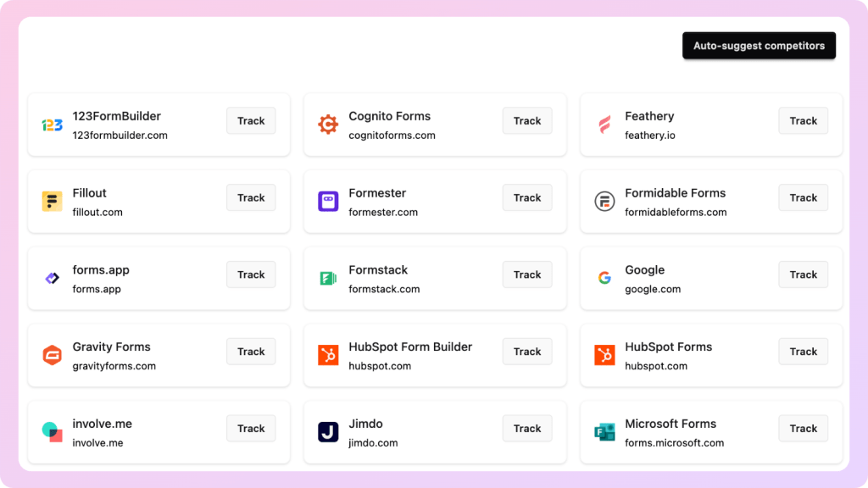Track HubSpot Form Builder

click(x=526, y=352)
